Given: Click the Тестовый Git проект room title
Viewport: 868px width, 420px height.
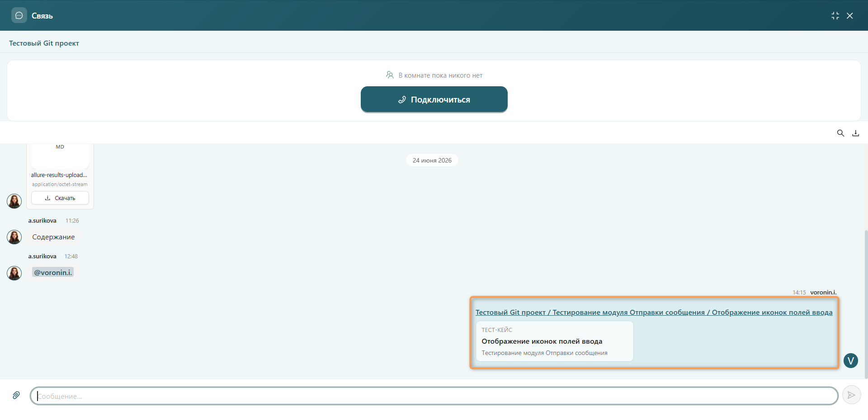Looking at the screenshot, I should click(44, 43).
